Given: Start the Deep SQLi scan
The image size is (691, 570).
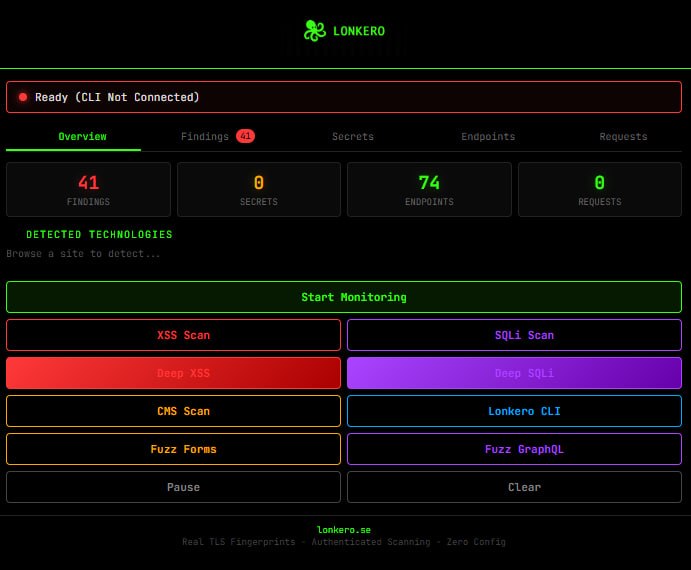Looking at the screenshot, I should point(514,373).
